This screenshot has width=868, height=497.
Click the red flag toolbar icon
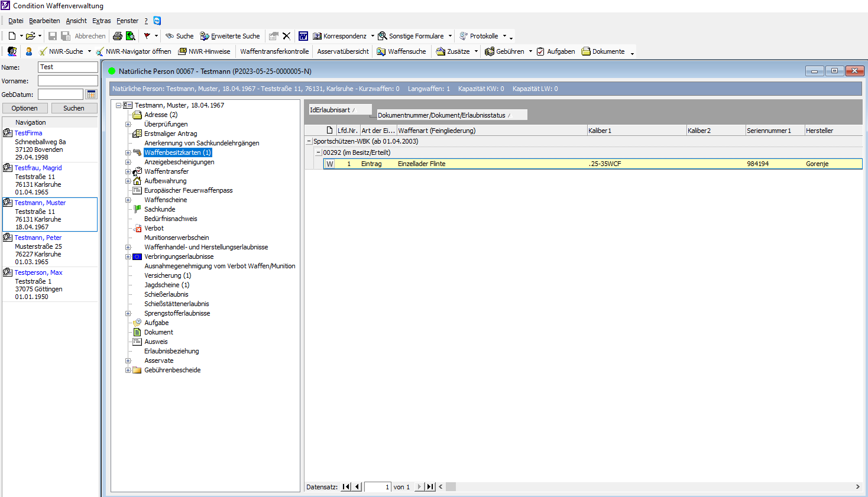coord(147,36)
